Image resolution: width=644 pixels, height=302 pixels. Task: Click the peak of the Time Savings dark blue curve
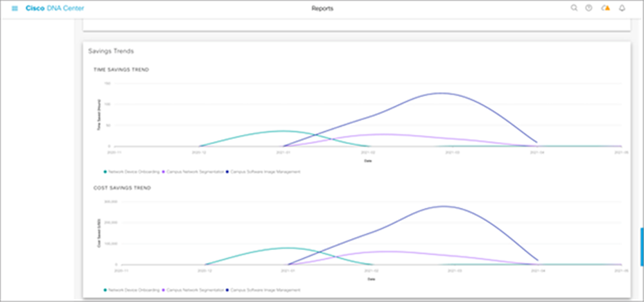441,93
